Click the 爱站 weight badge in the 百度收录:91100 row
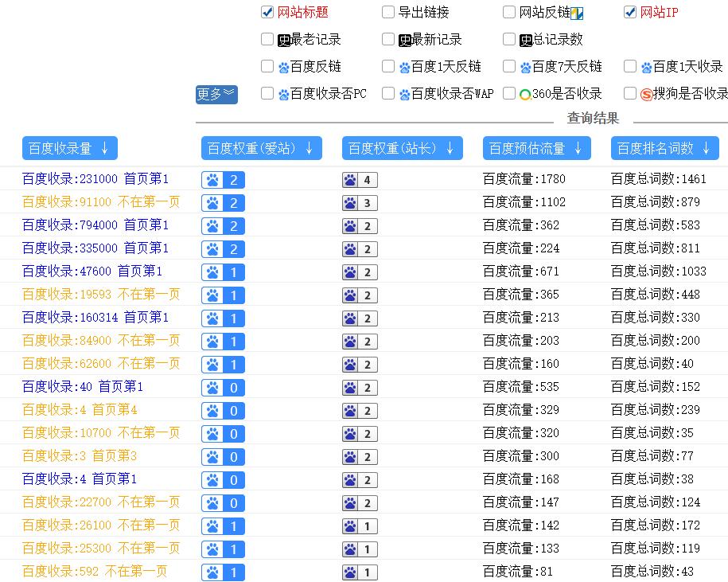 pyautogui.click(x=223, y=203)
